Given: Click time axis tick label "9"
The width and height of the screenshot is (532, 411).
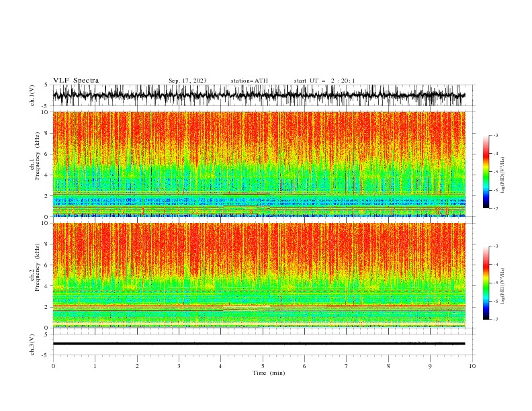Looking at the screenshot, I should point(430,366).
